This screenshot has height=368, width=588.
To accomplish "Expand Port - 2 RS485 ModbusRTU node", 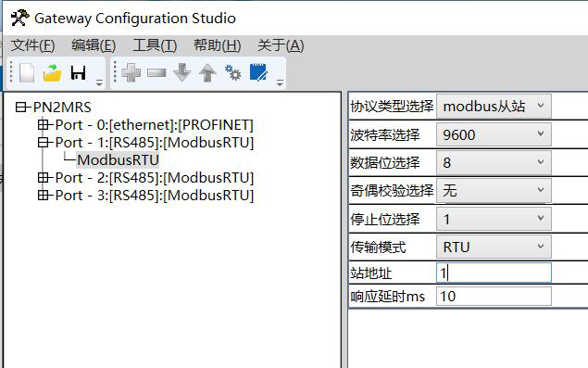I will point(44,177).
